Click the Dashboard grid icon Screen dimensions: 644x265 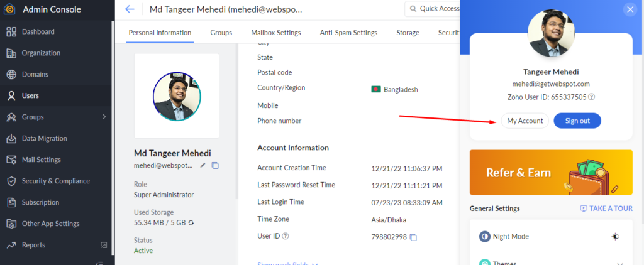click(x=11, y=31)
